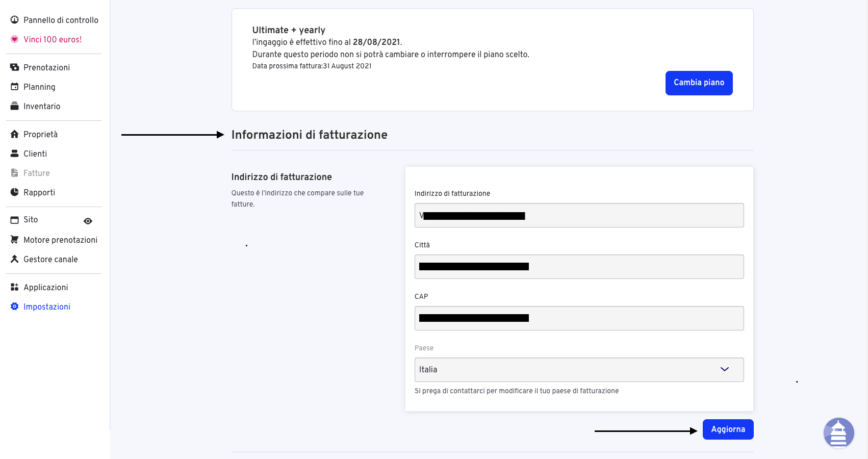
Task: Open the round help widget icon
Action: (838, 432)
